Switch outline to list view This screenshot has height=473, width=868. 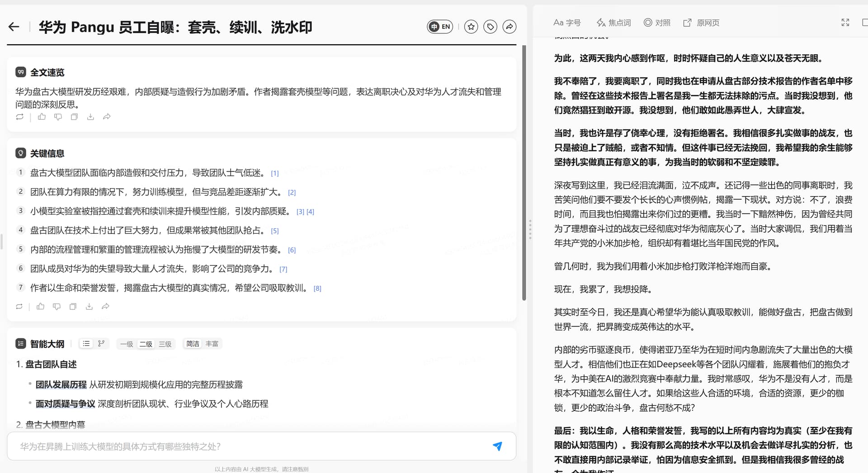tap(86, 344)
